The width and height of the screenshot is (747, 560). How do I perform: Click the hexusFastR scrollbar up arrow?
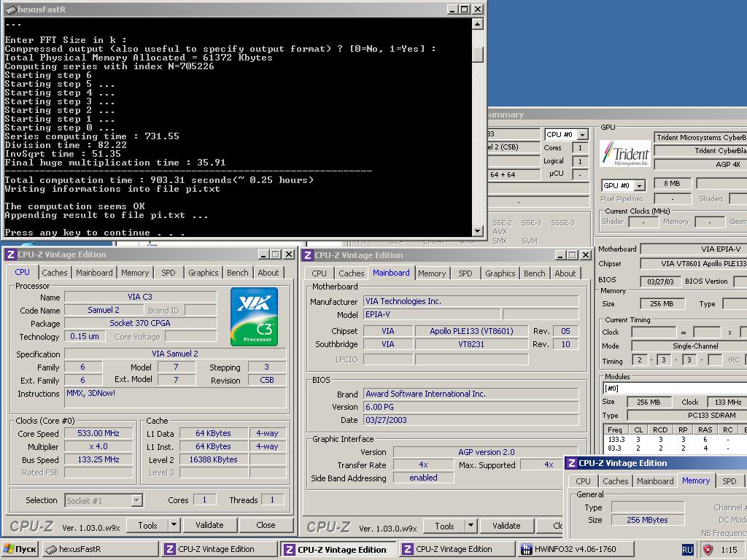tap(478, 24)
